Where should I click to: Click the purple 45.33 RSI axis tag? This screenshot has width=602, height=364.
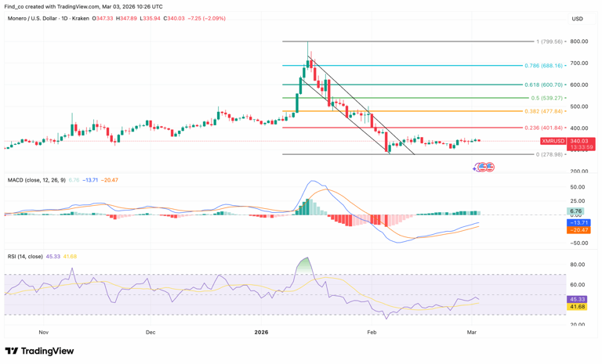coord(577,300)
